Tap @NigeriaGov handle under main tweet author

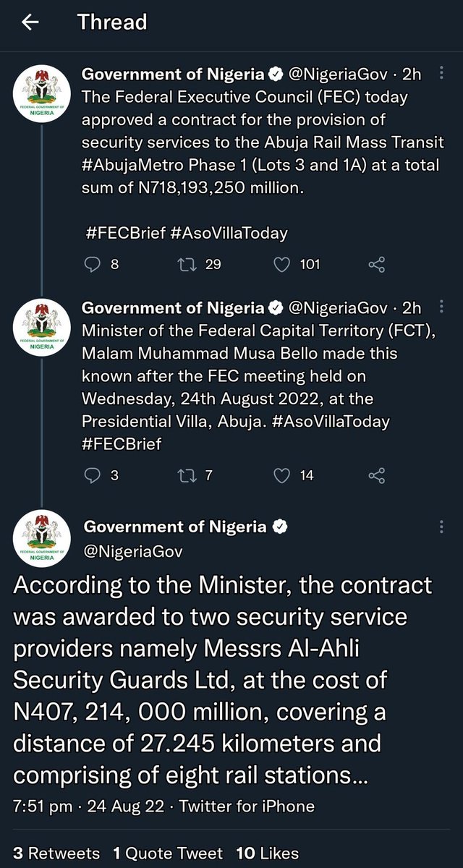click(132, 552)
